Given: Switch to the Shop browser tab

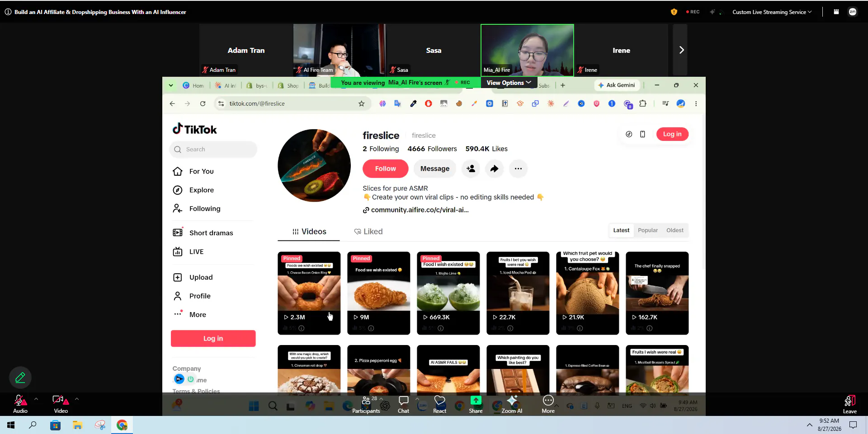Looking at the screenshot, I should click(288, 85).
